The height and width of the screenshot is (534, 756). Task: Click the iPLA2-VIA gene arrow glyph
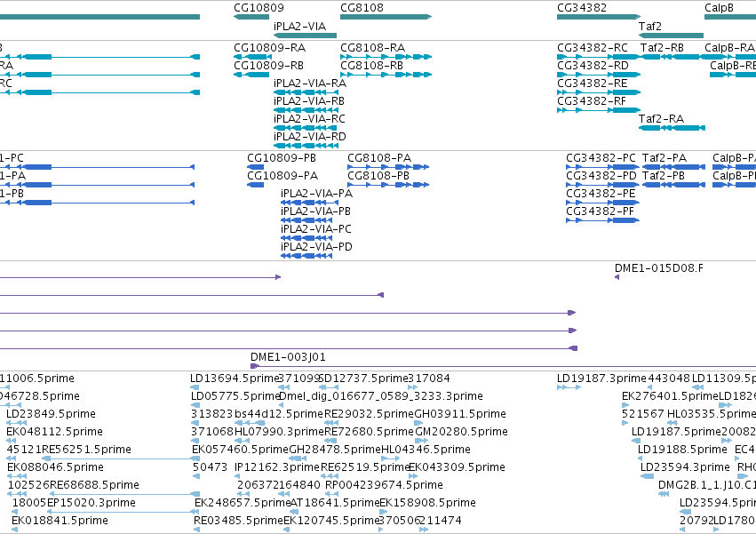pos(305,36)
